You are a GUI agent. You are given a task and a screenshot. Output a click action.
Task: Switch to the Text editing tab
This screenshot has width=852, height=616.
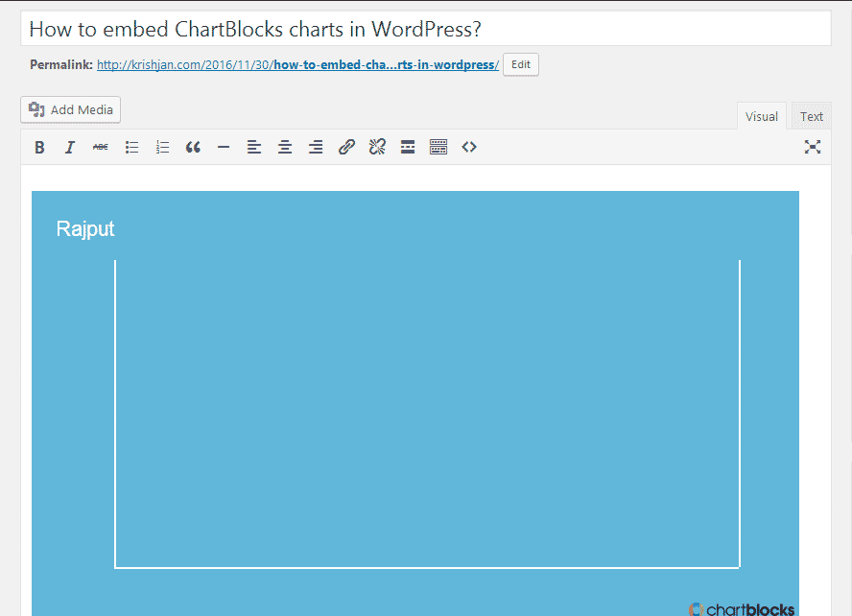point(811,115)
